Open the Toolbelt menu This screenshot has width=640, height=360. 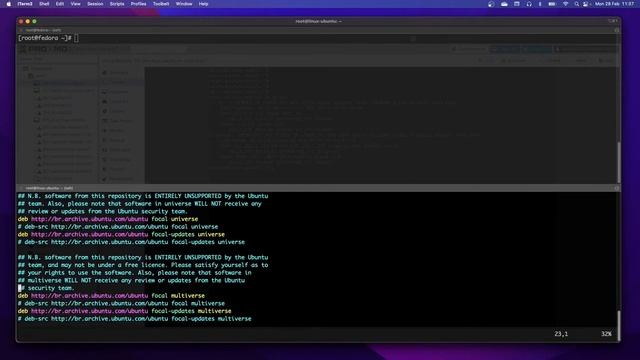[x=161, y=4]
